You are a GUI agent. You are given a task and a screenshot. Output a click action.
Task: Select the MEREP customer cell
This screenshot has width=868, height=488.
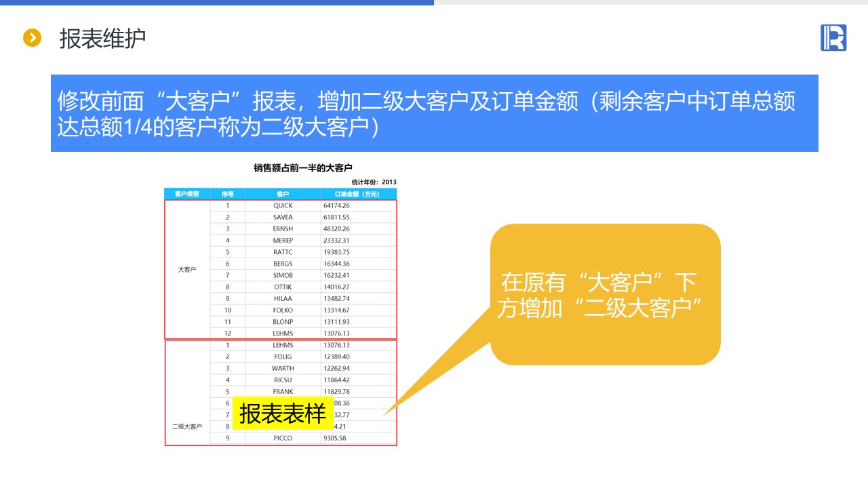[283, 241]
